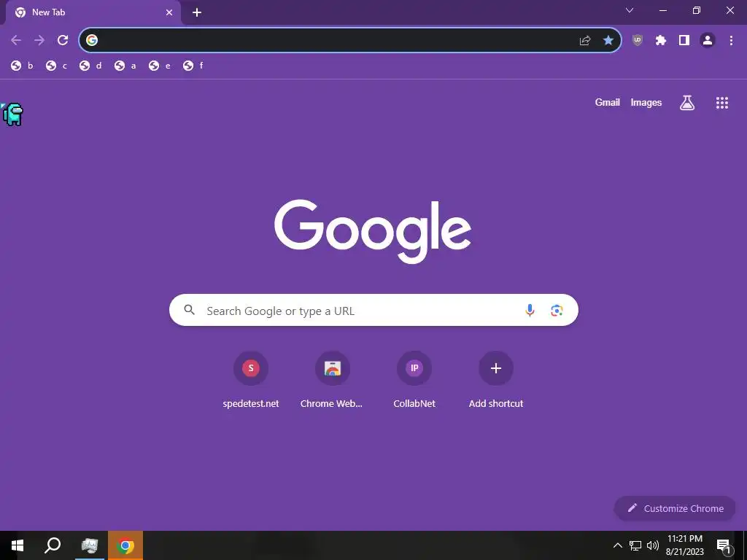Open the spedetest.net shortcut
The height and width of the screenshot is (560, 747).
coord(251,380)
